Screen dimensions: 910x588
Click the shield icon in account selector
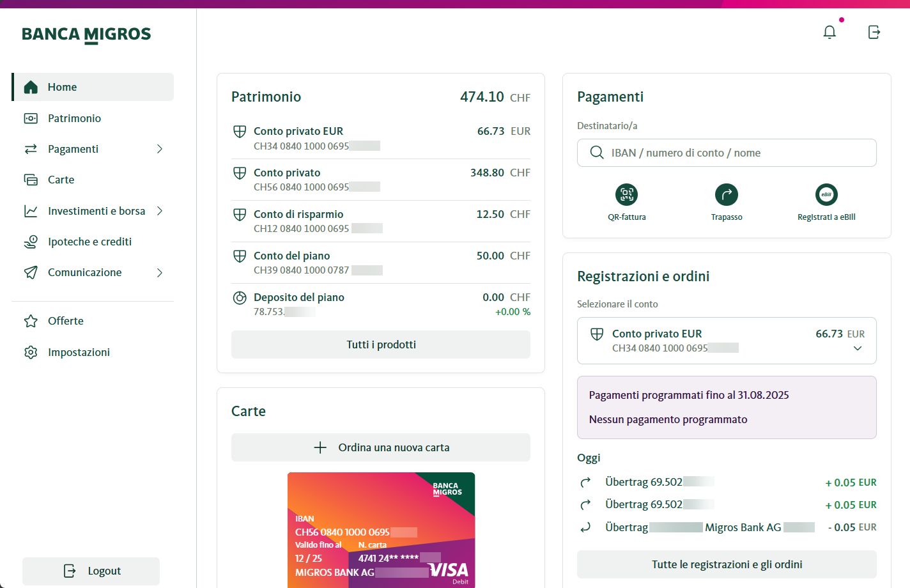pyautogui.click(x=597, y=334)
